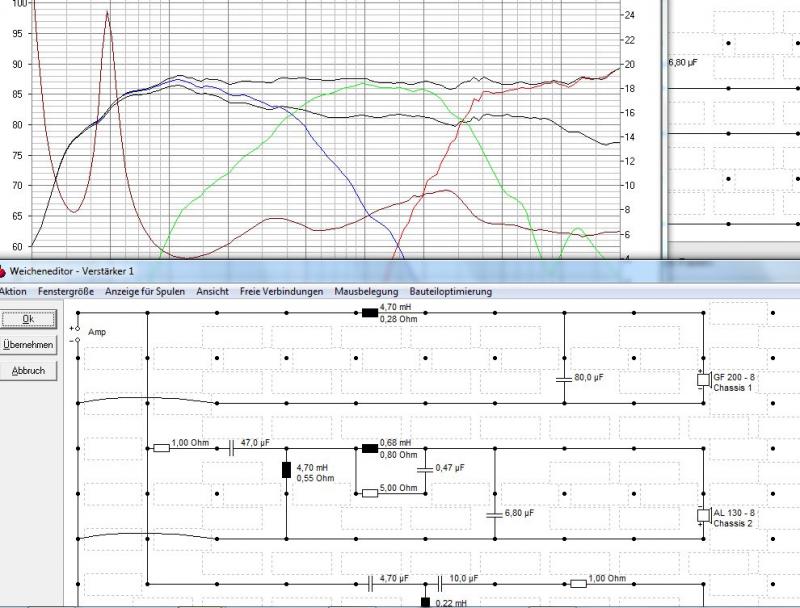Select the 0,47 µF parallel capacitor
Image resolution: width=800 pixels, height=608 pixels.
click(425, 470)
